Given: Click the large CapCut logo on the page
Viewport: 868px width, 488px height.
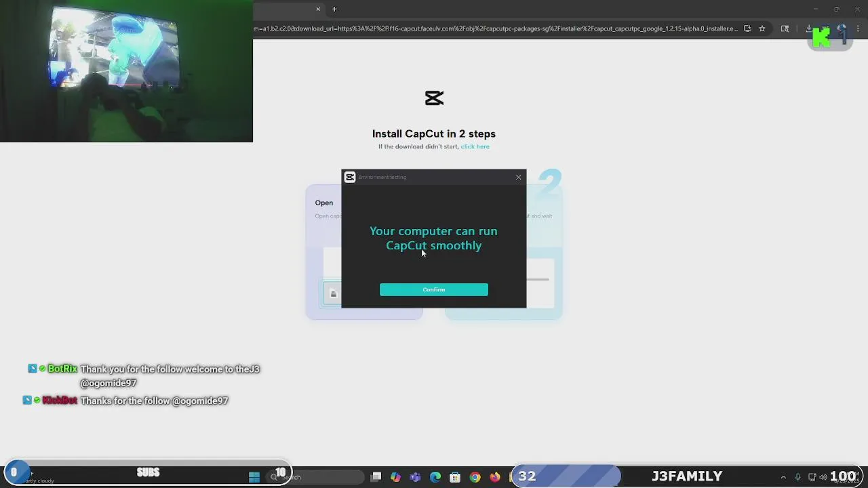Looking at the screenshot, I should (434, 98).
